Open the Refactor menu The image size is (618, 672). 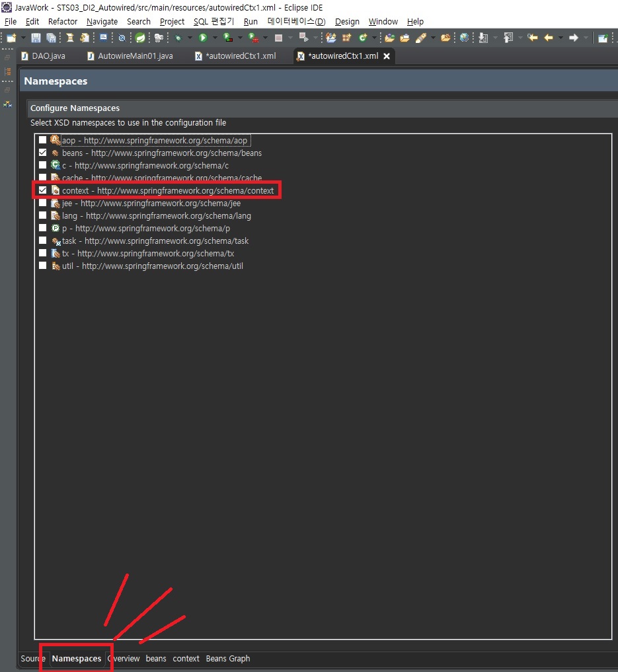[x=63, y=21]
